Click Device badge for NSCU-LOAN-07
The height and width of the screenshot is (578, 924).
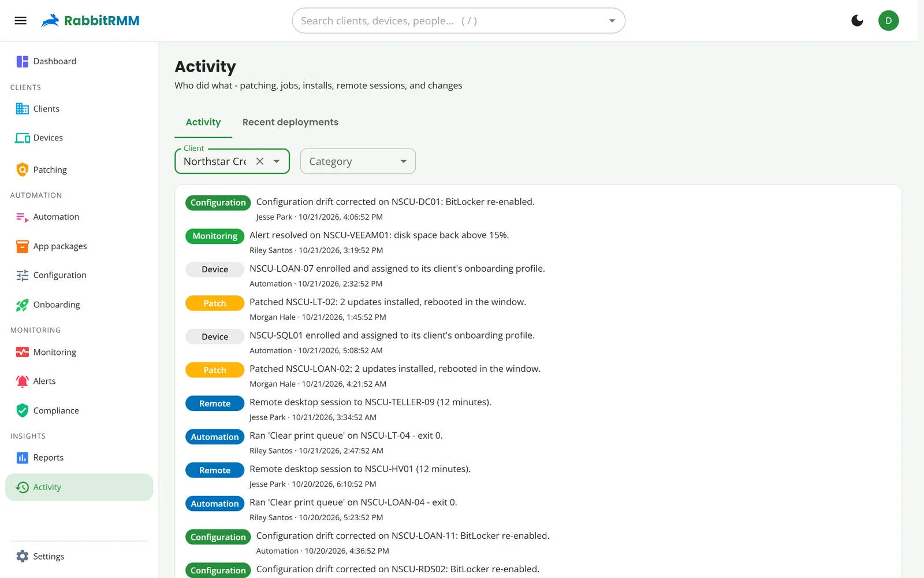click(215, 269)
